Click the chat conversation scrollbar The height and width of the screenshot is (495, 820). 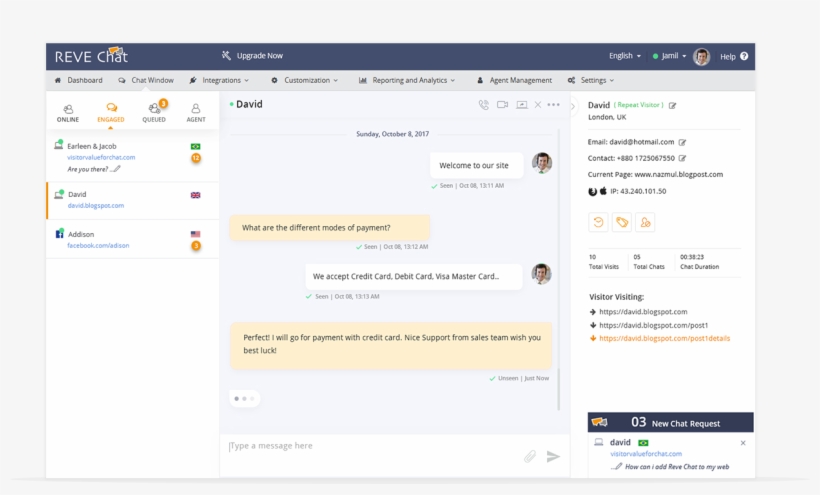click(x=559, y=389)
